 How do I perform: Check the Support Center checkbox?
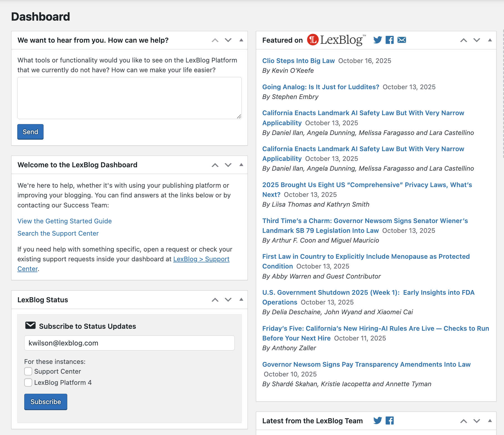(x=28, y=371)
